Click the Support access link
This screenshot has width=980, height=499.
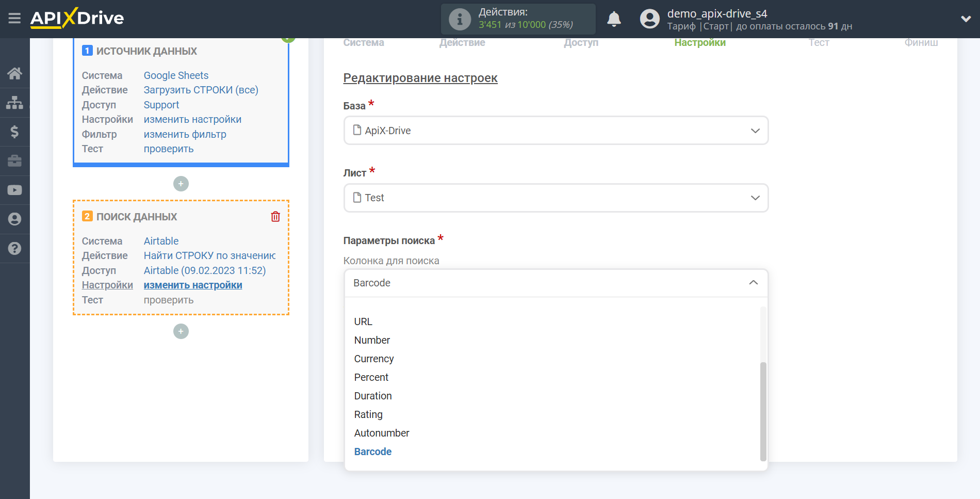point(161,105)
